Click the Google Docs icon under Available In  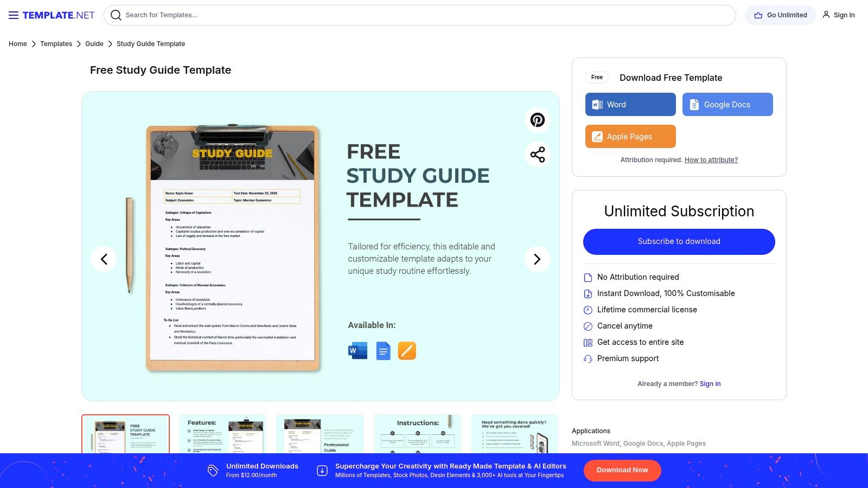[x=383, y=351]
